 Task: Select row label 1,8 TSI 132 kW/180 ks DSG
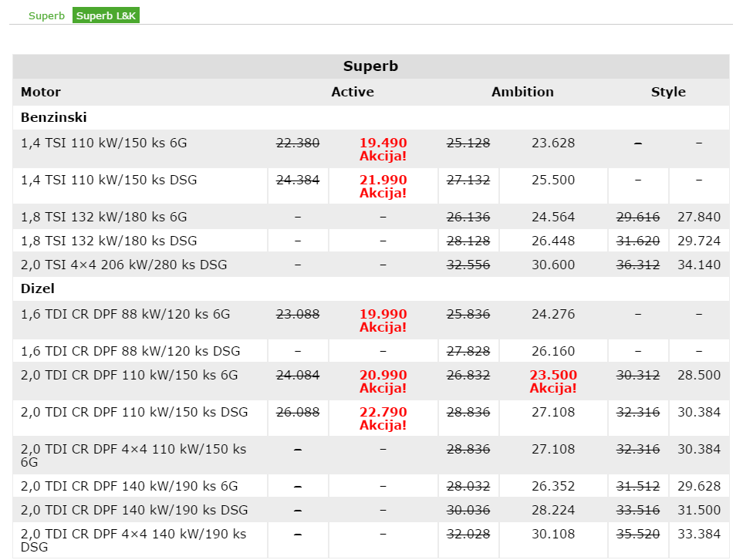109,241
